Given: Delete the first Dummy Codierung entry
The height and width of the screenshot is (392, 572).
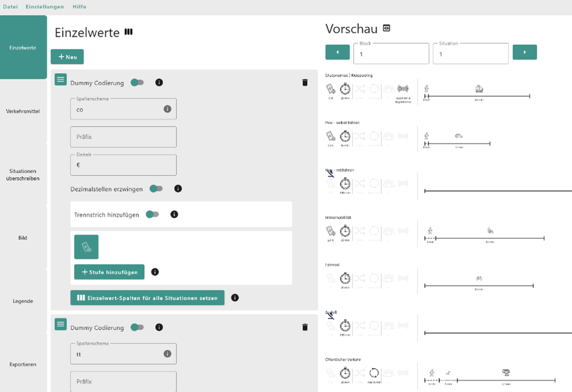Looking at the screenshot, I should click(x=305, y=83).
